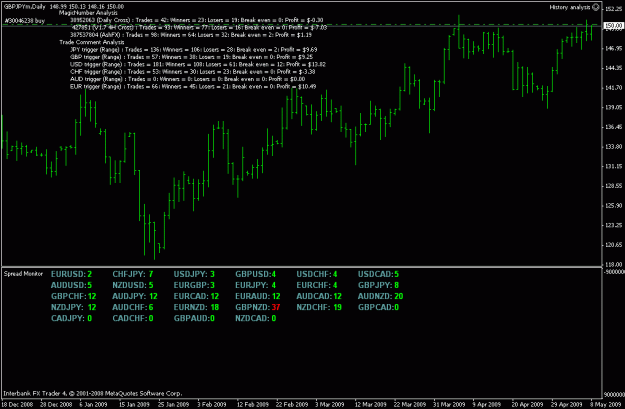Click the 31 Mar 2009 date label
The height and width of the screenshot is (409, 625).
point(449,405)
